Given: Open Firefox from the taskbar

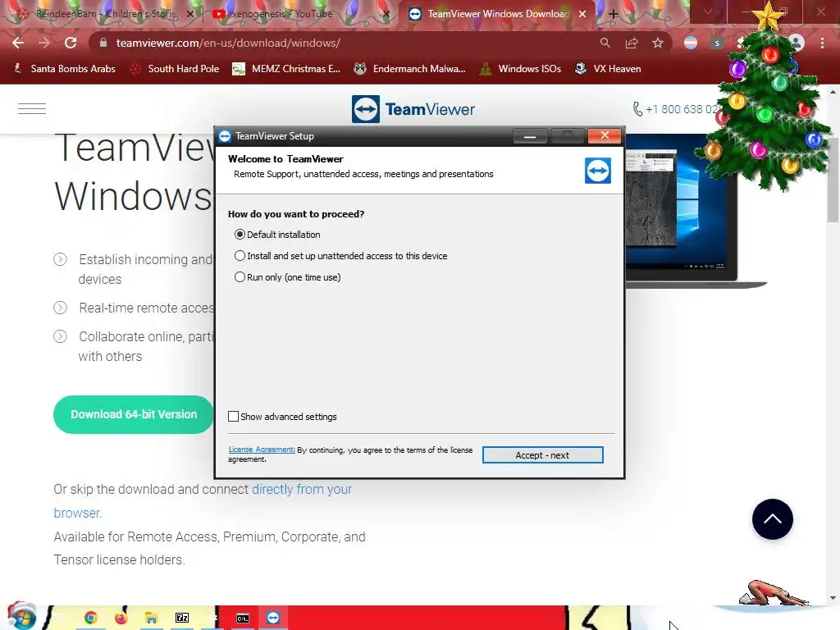Looking at the screenshot, I should pos(121,618).
